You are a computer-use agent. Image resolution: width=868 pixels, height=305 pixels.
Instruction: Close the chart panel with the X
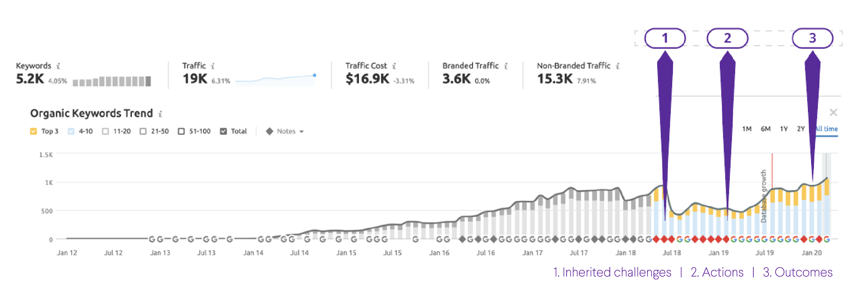tap(833, 113)
